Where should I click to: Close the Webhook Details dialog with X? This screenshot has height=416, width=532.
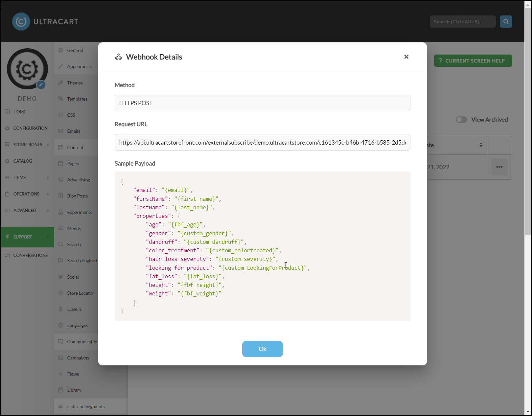point(406,57)
